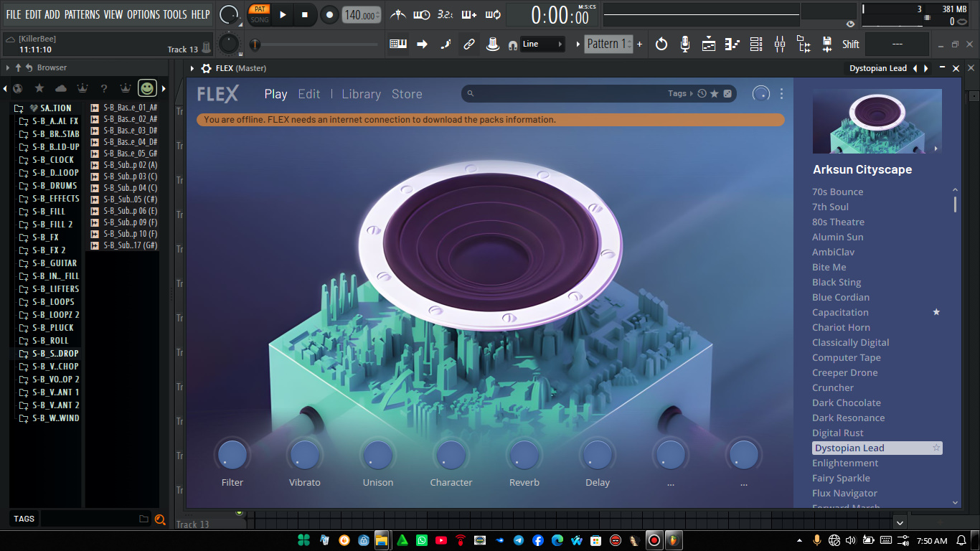
Task: Open the playlist view icon
Action: pyautogui.click(x=709, y=44)
